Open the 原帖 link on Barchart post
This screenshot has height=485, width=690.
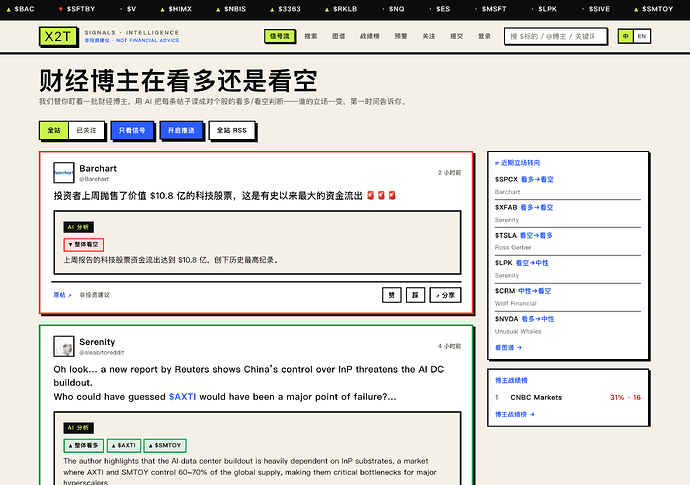62,295
